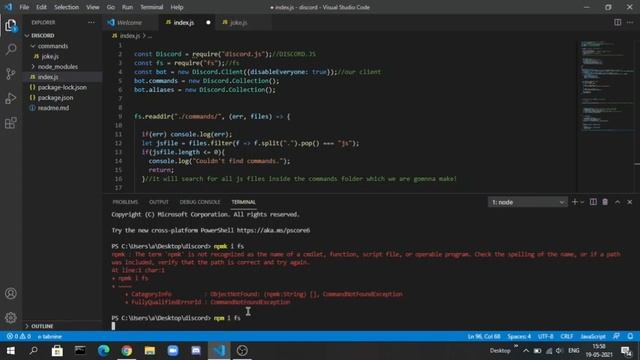Open Microsoft Store from taskbar
Viewport: 640px width, 360px height.
(57, 351)
